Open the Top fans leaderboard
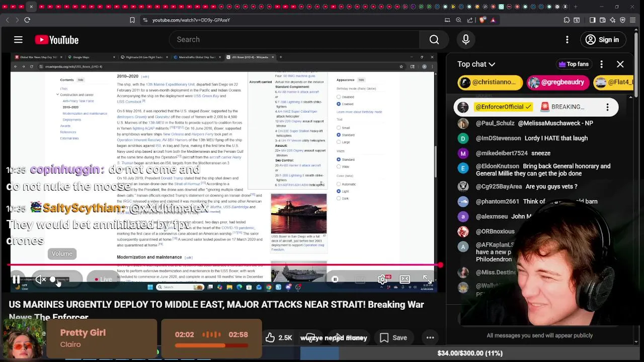 point(574,64)
